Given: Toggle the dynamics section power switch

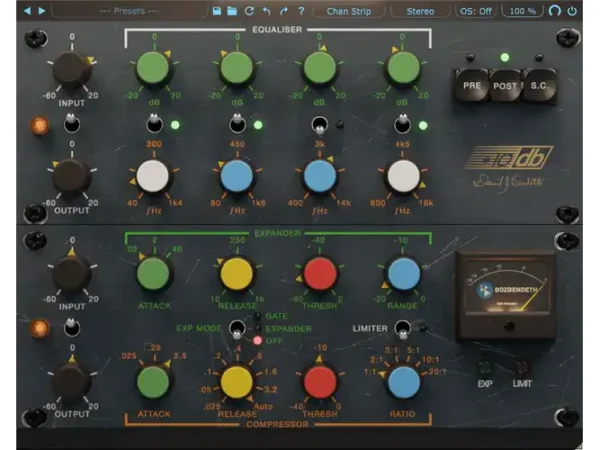Looking at the screenshot, I should click(x=72, y=326).
